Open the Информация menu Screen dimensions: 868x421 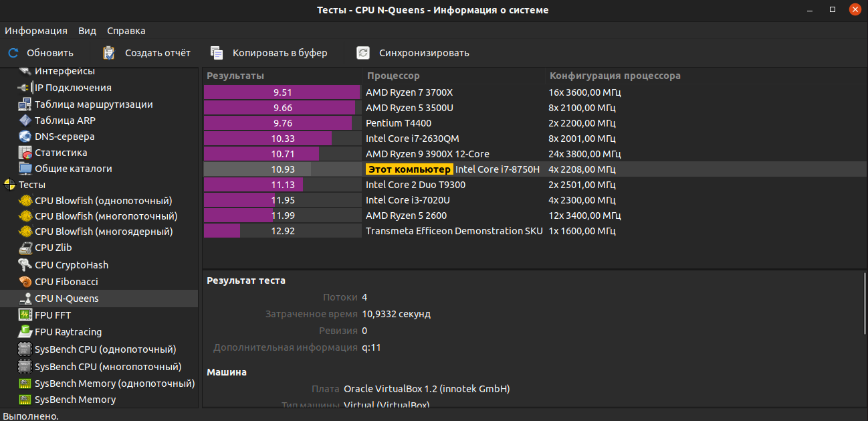click(36, 31)
